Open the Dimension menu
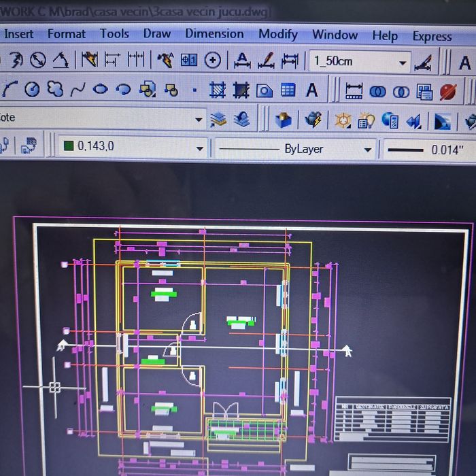This screenshot has width=476, height=476. (x=214, y=34)
